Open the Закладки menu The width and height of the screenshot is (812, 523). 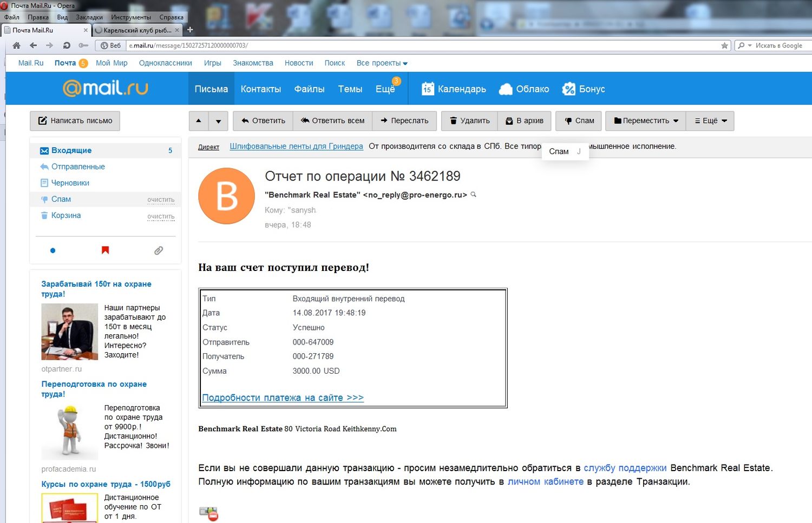(x=89, y=17)
